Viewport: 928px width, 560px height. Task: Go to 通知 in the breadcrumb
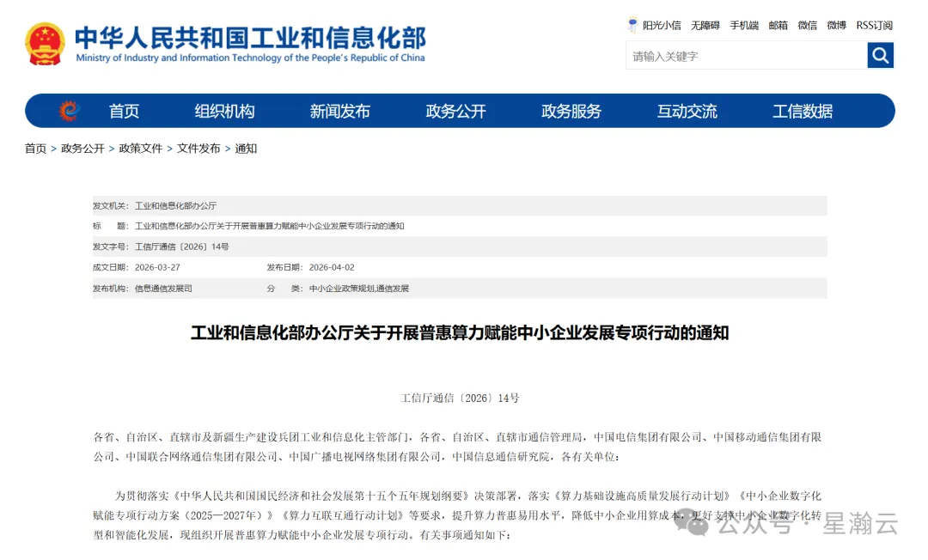click(x=246, y=149)
